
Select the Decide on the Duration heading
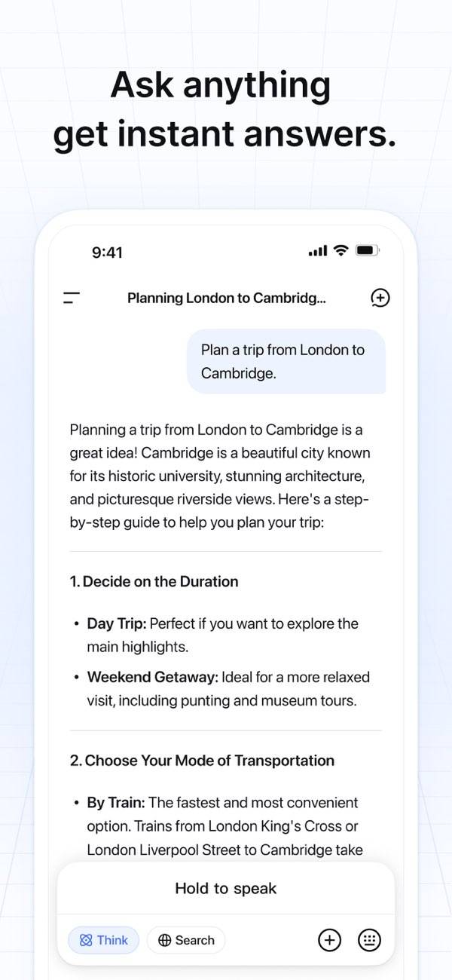click(x=154, y=581)
